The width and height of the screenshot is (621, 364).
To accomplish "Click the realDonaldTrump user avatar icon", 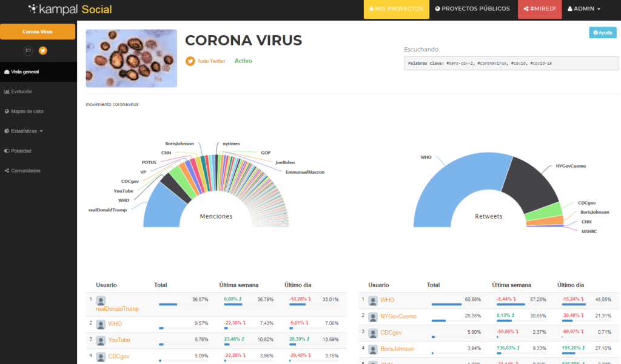I will coord(101,300).
